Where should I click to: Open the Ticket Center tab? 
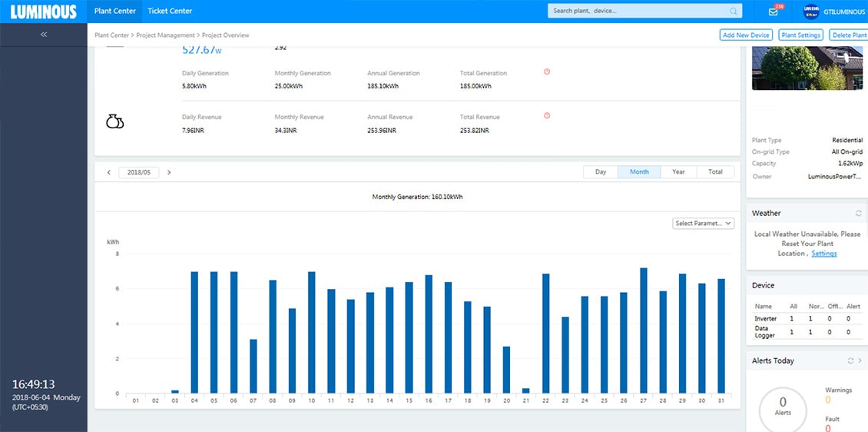(x=170, y=11)
